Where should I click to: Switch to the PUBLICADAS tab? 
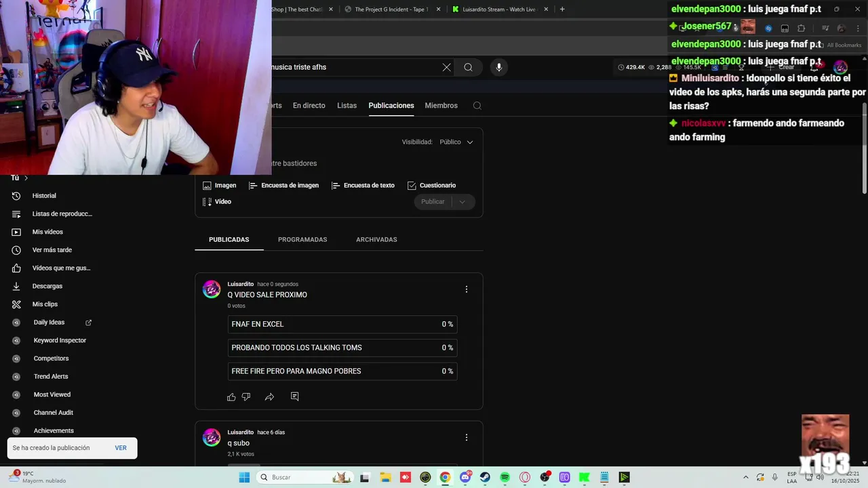click(x=229, y=240)
